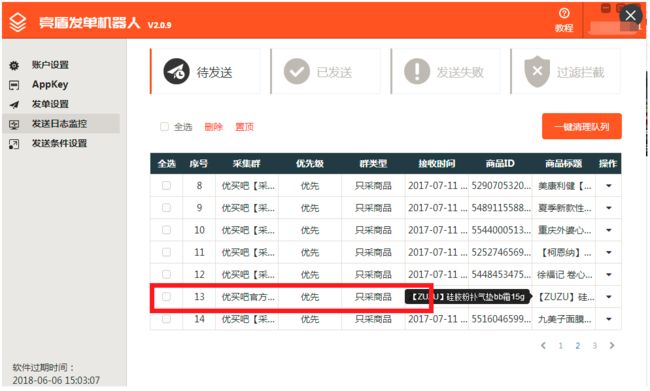Click the red 删除 link

pos(213,127)
